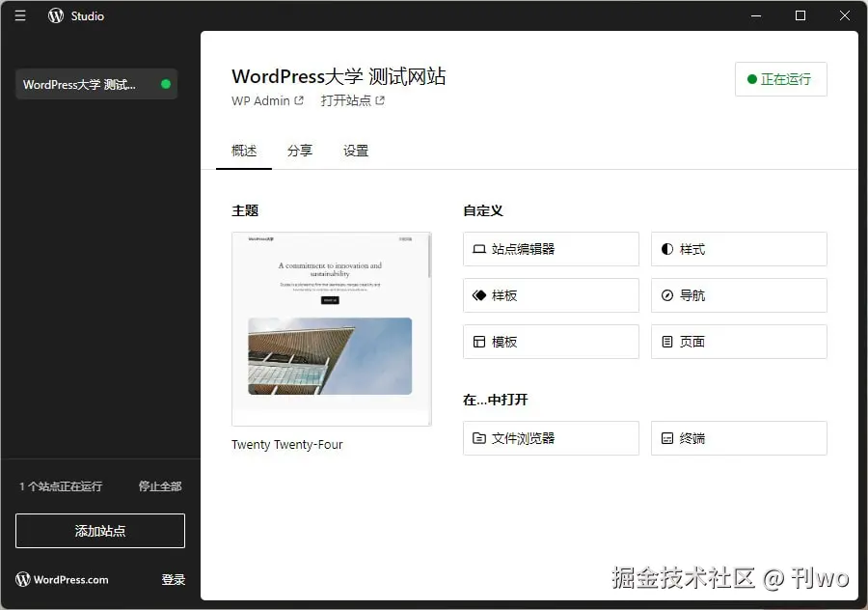Click the folder icon in 文件浏览器
The width and height of the screenshot is (868, 610).
[478, 438]
